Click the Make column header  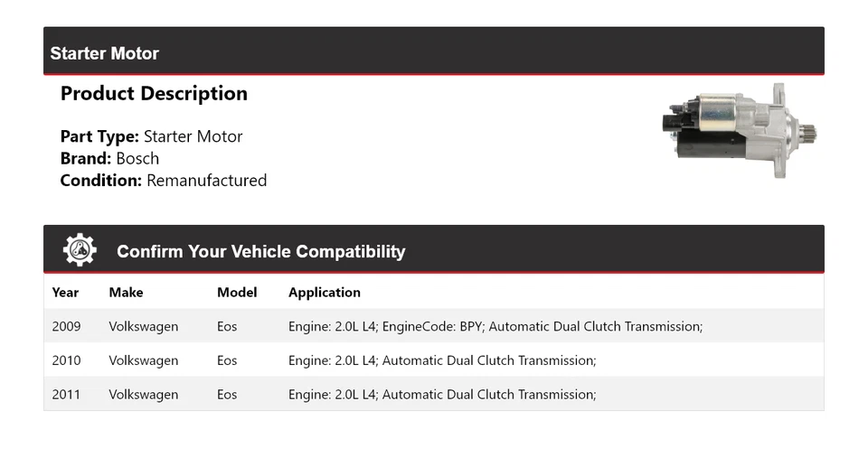pyautogui.click(x=126, y=292)
